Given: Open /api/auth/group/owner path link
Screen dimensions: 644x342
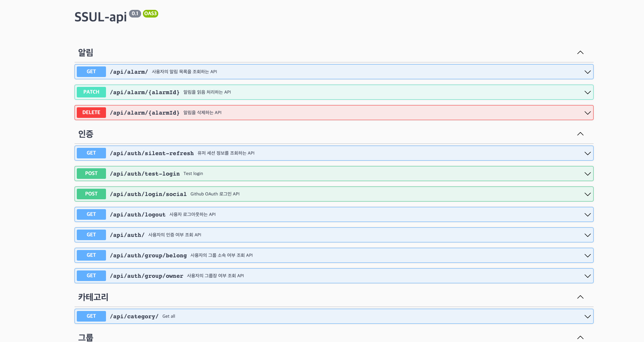Looking at the screenshot, I should pyautogui.click(x=147, y=276).
